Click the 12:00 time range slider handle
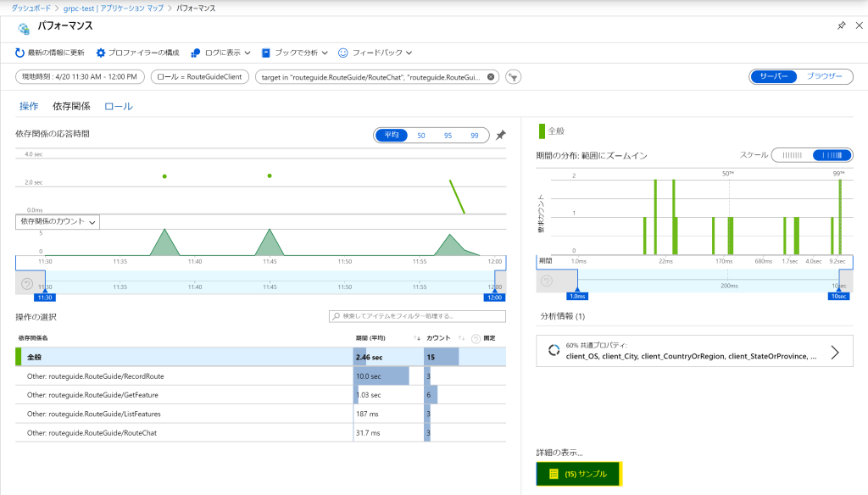This screenshot has height=495, width=868. [x=494, y=298]
